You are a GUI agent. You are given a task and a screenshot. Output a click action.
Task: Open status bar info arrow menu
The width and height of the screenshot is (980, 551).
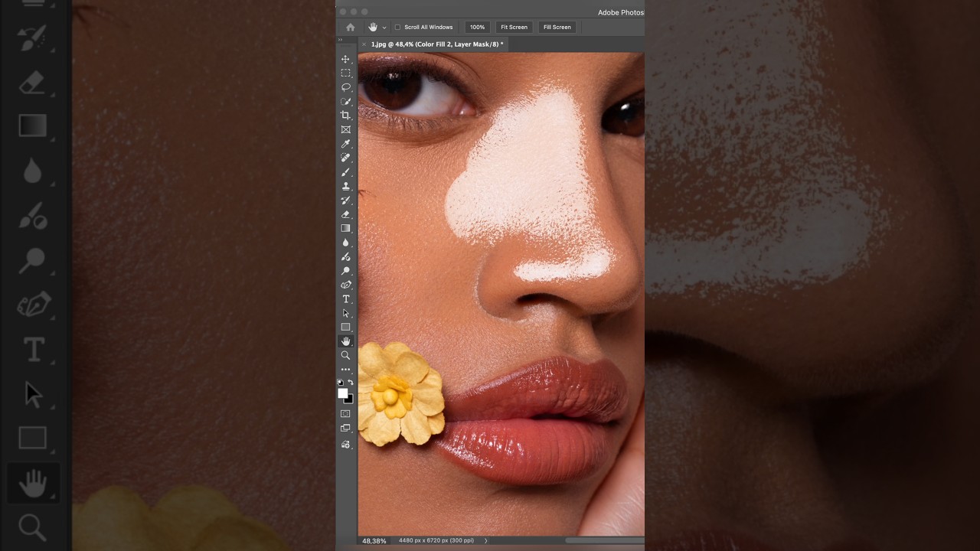pyautogui.click(x=485, y=540)
